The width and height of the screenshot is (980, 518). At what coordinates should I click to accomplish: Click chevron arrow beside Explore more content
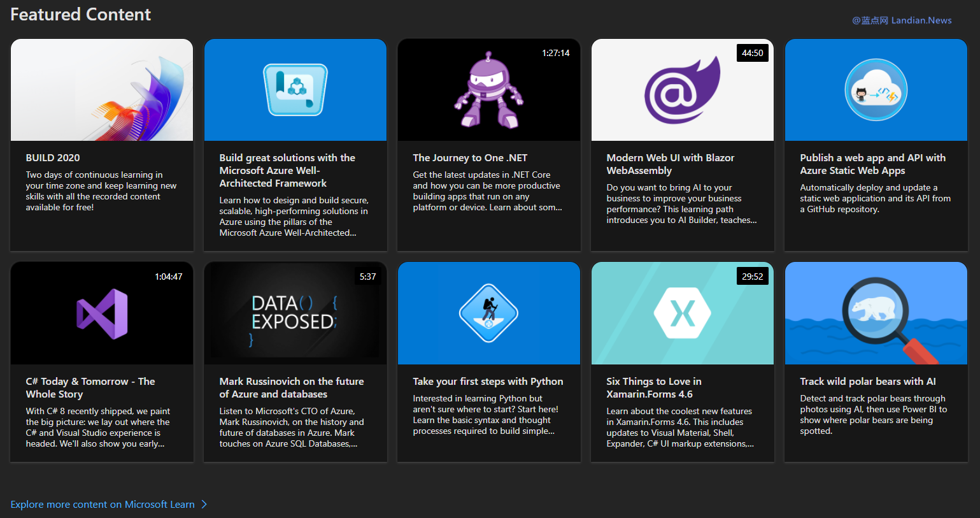coord(204,505)
